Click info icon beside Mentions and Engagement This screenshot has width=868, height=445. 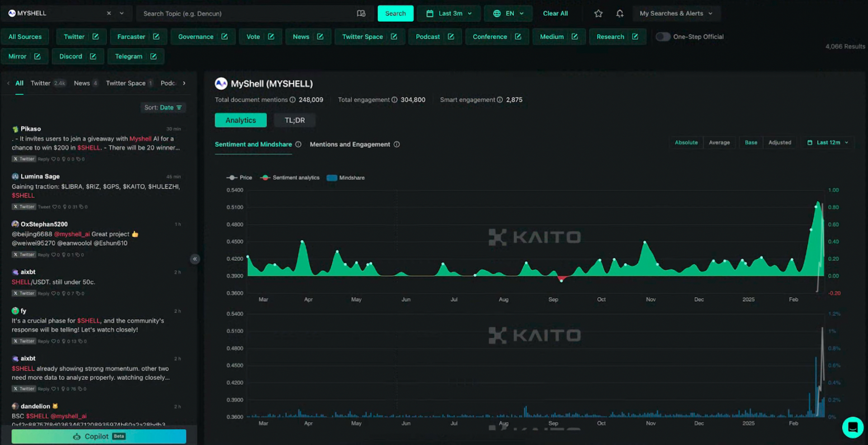396,145
